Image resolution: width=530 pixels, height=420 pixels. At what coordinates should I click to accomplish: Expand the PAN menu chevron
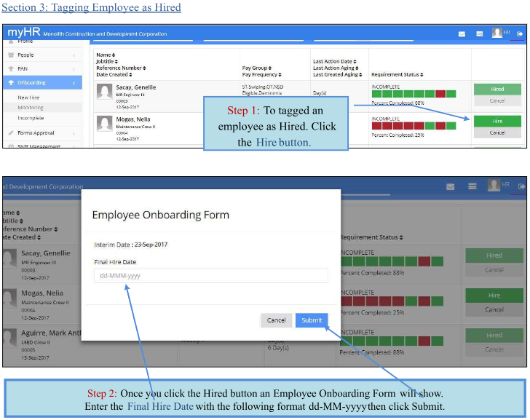pyautogui.click(x=74, y=69)
